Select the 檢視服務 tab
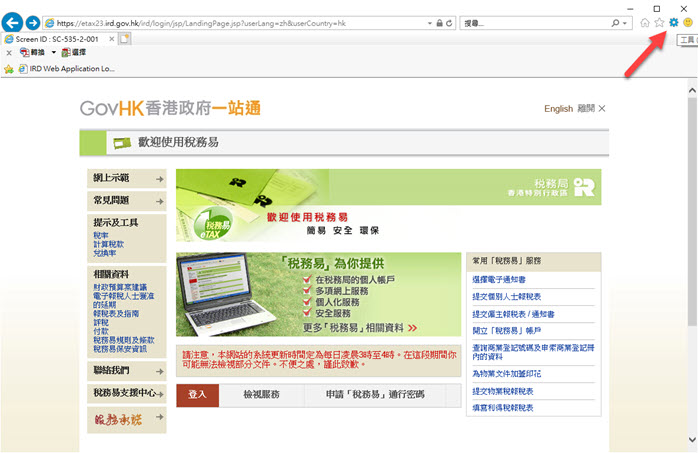Viewport: 698px width, 453px height. [x=262, y=395]
